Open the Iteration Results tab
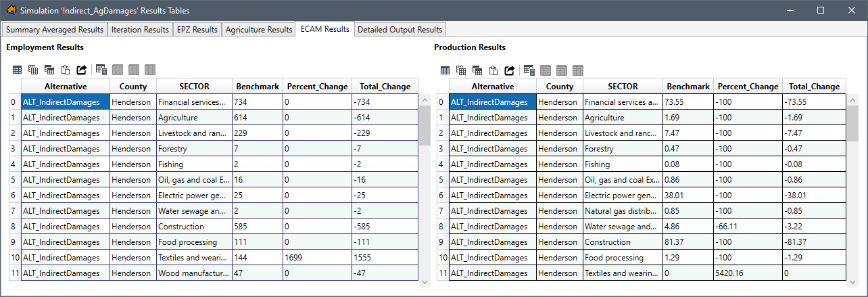This screenshot has width=868, height=297. [140, 30]
